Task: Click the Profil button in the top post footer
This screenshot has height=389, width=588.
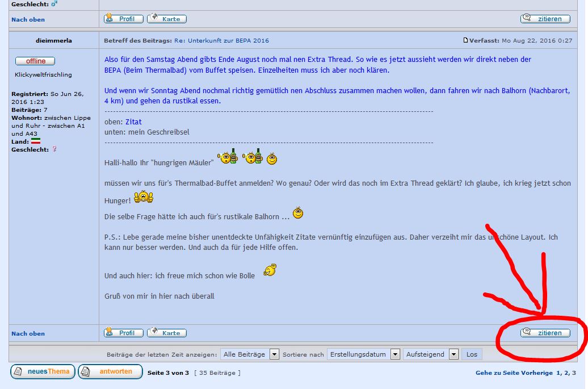Action: (124, 19)
